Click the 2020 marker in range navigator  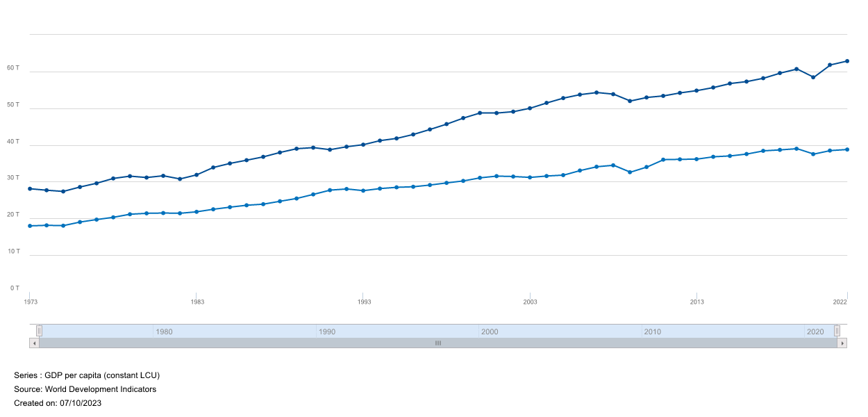tap(815, 332)
